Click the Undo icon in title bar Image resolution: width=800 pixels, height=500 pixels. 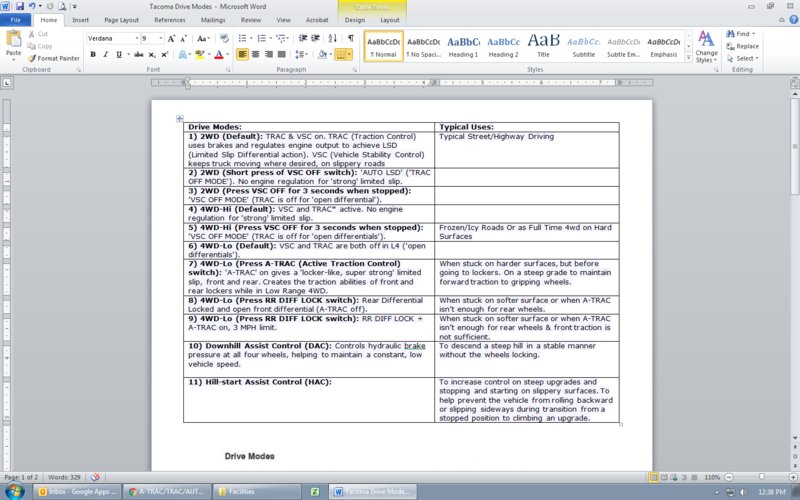(x=32, y=6)
